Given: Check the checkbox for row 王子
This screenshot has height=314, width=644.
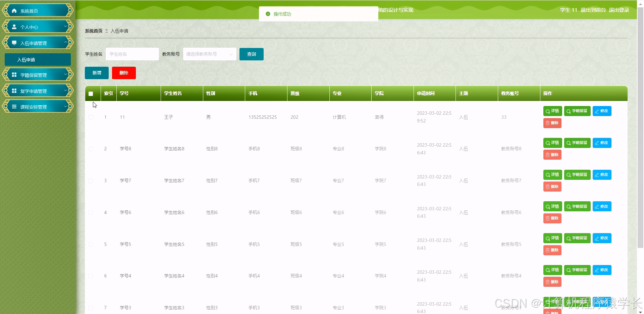Looking at the screenshot, I should 91,117.
